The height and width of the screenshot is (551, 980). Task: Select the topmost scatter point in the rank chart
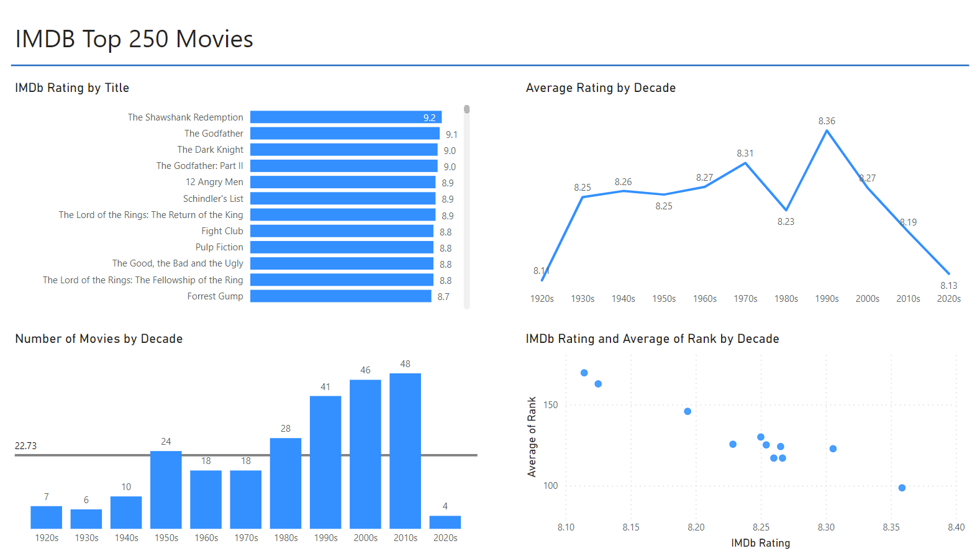click(x=584, y=373)
